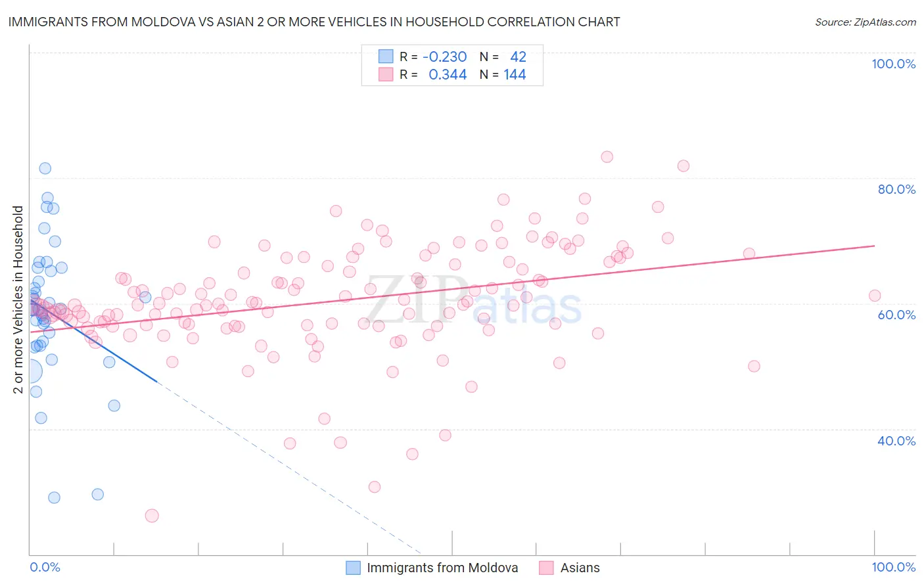The width and height of the screenshot is (924, 586).
Task: Click the chart title text
Action: tap(314, 22)
